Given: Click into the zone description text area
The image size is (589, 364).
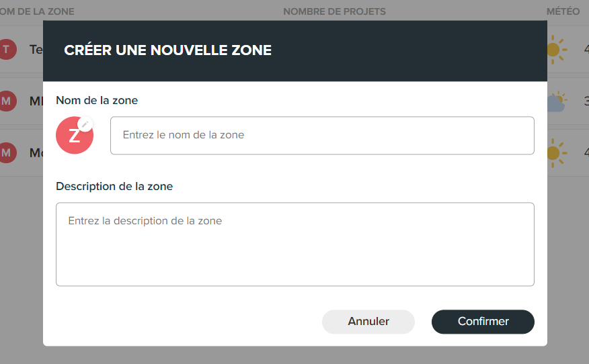Looking at the screenshot, I should coord(295,244).
